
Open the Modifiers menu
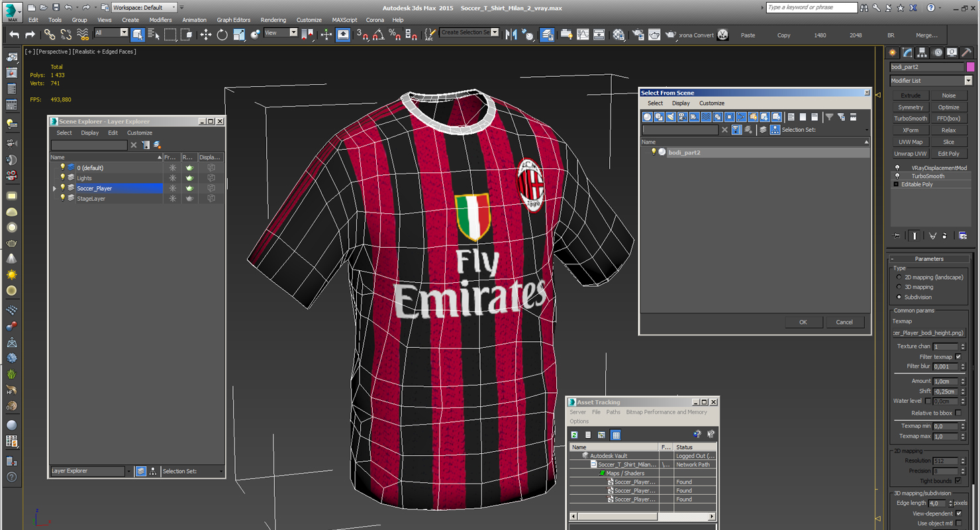click(x=160, y=20)
